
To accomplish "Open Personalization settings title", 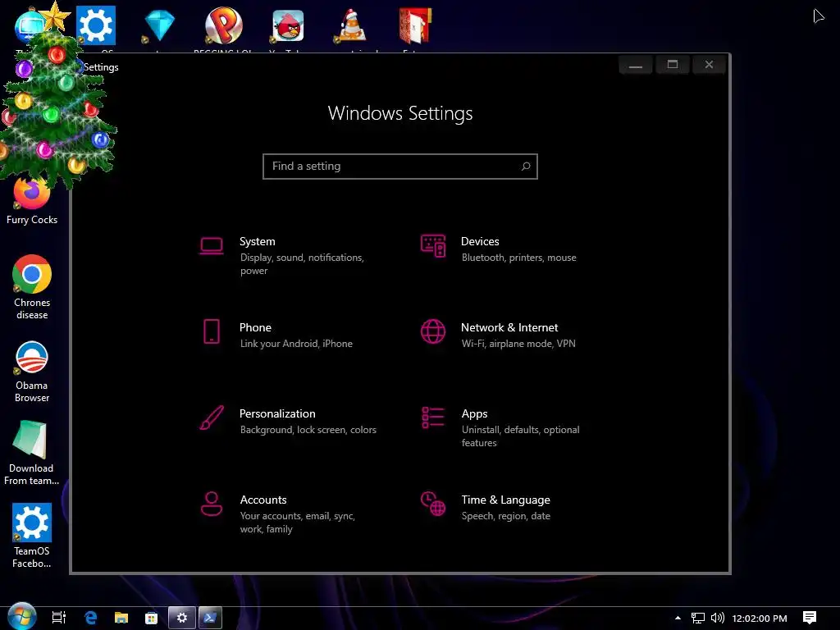I will tap(277, 414).
